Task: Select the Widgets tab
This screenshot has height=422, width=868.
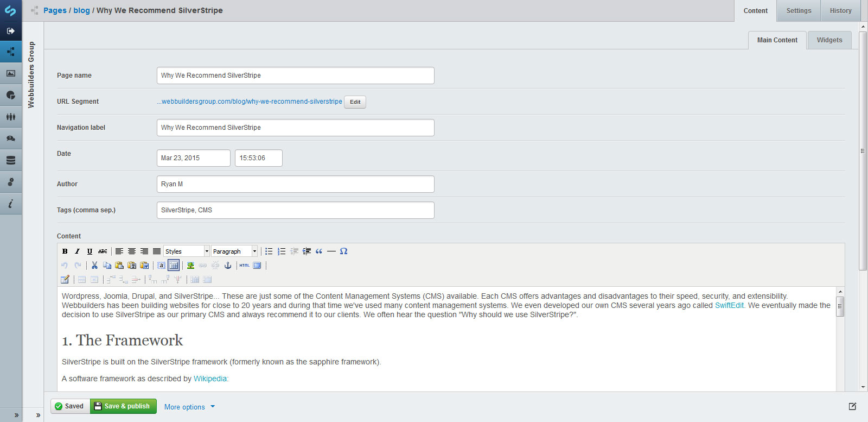Action: [829, 40]
